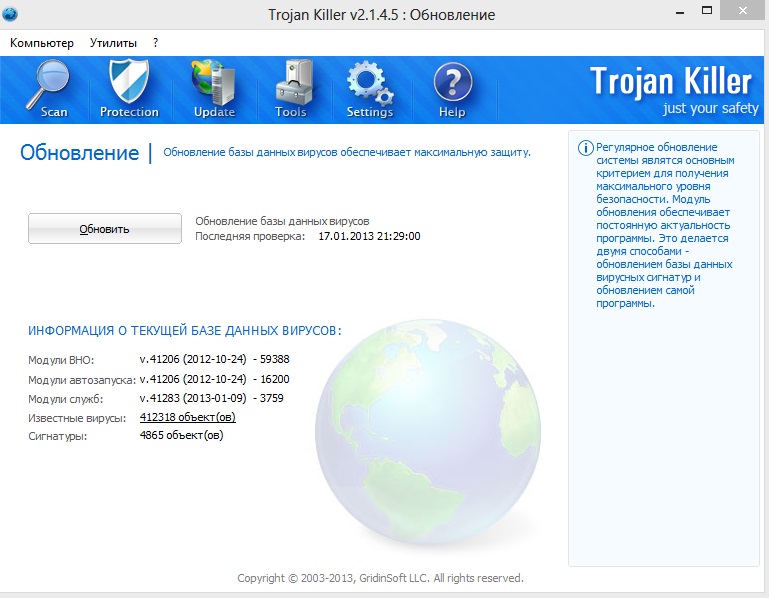This screenshot has width=769, height=598.
Task: Click the GridinSoft LLC copyright text
Action: (381, 578)
